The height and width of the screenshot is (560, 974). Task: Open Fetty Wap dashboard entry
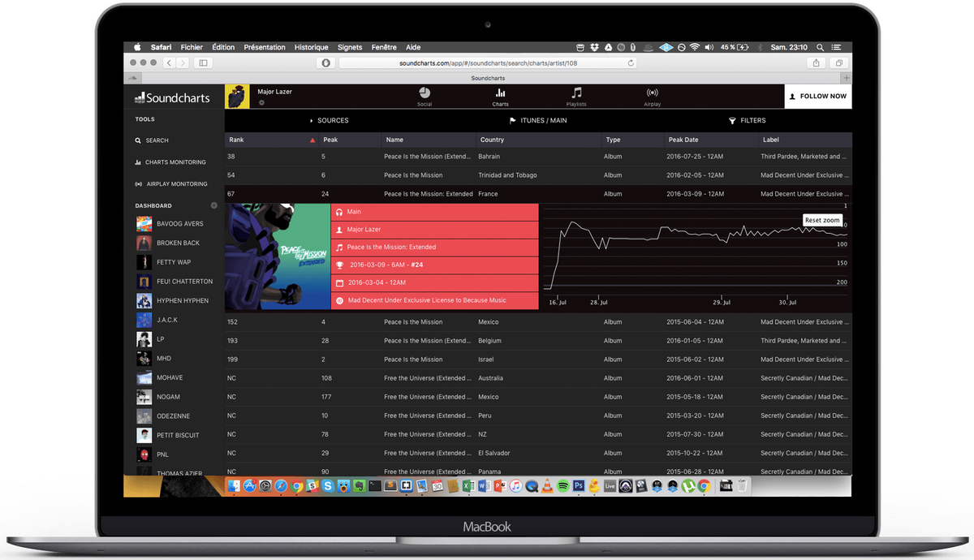tap(174, 262)
